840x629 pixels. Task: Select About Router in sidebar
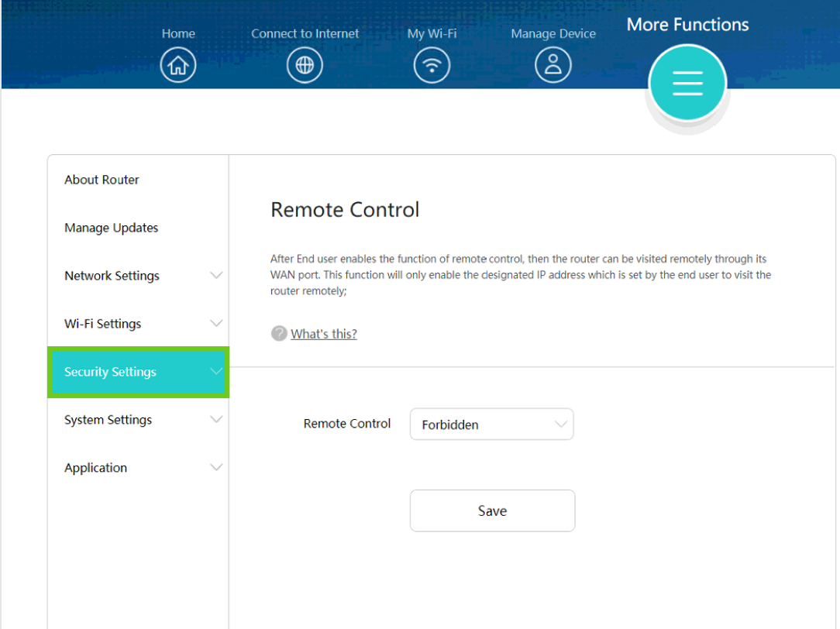[x=102, y=180]
